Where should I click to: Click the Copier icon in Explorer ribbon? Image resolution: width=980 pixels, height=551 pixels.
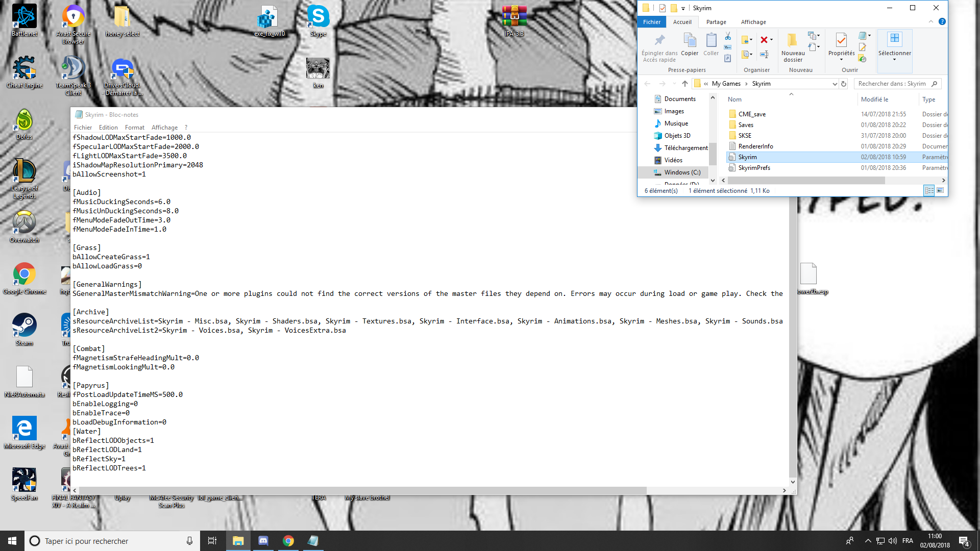click(690, 40)
